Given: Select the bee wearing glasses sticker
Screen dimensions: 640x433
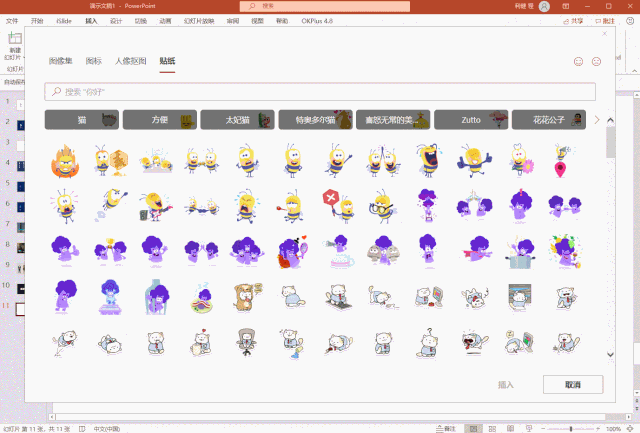Looking at the screenshot, I should [382, 206].
